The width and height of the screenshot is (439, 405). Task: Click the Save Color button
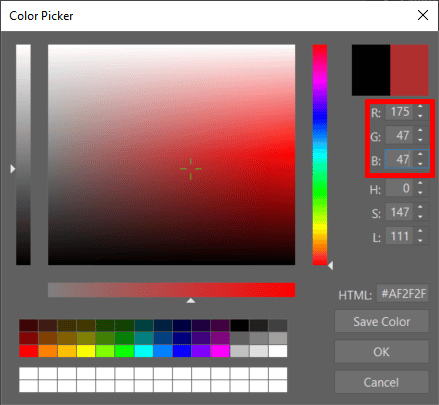(381, 321)
